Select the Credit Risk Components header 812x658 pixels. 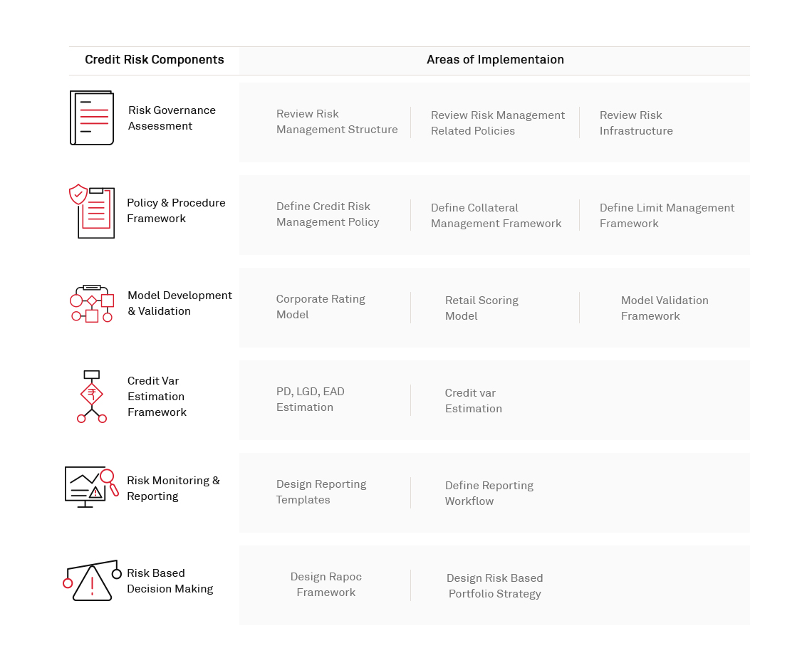pos(155,60)
